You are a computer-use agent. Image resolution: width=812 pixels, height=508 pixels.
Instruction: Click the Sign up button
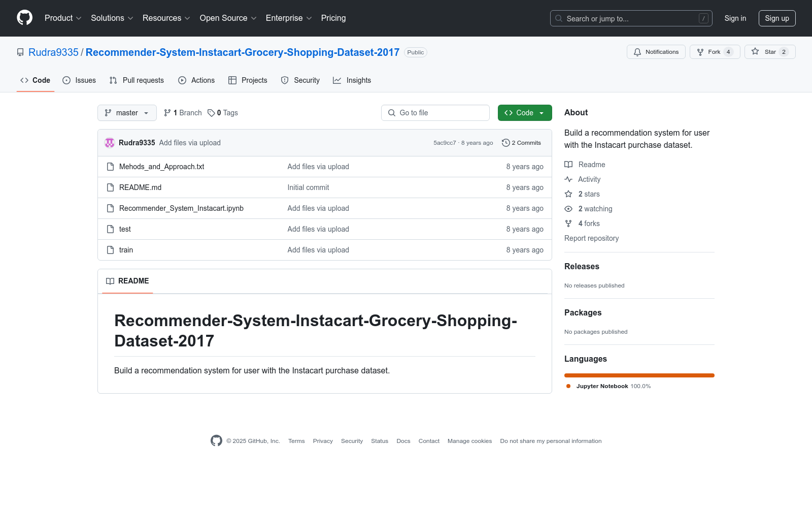click(777, 18)
